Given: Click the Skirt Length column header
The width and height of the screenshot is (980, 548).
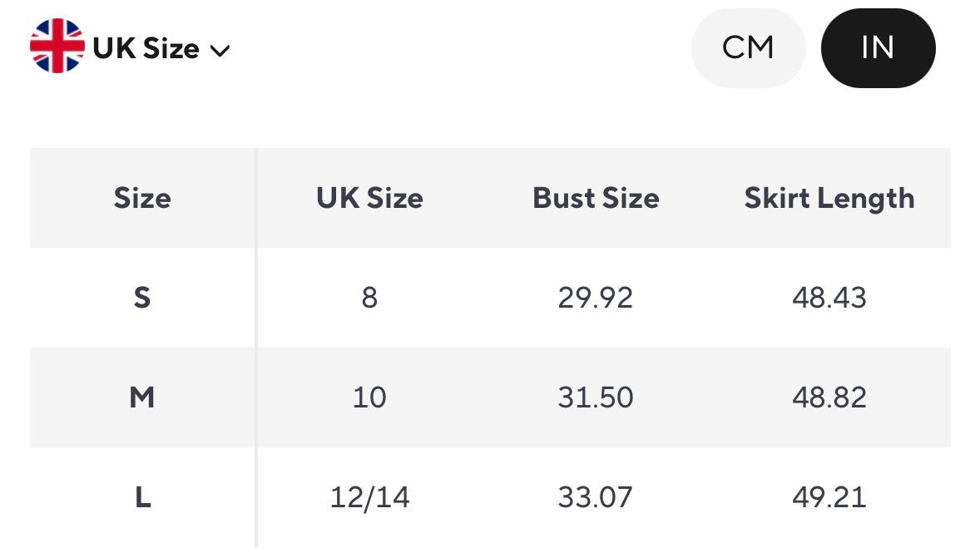Looking at the screenshot, I should coord(829,198).
